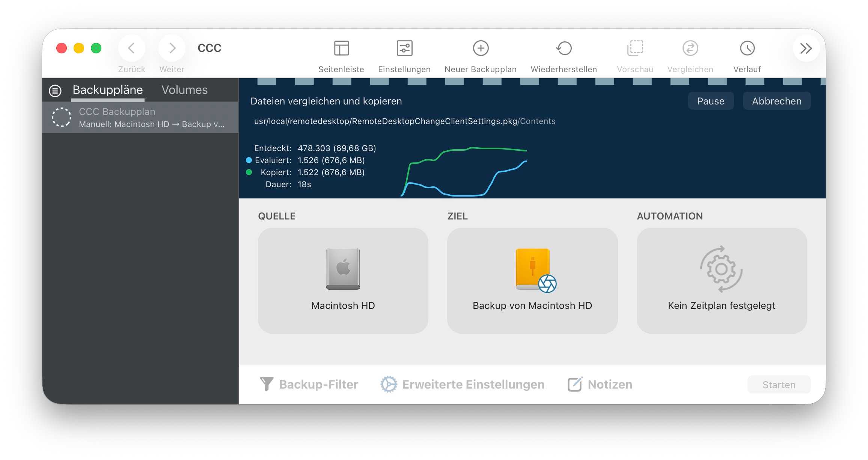Click the green Kopiert legend dot
The height and width of the screenshot is (460, 868).
pos(249,172)
